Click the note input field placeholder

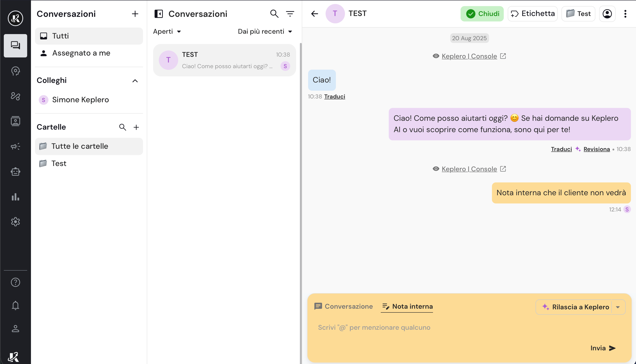pyautogui.click(x=374, y=328)
